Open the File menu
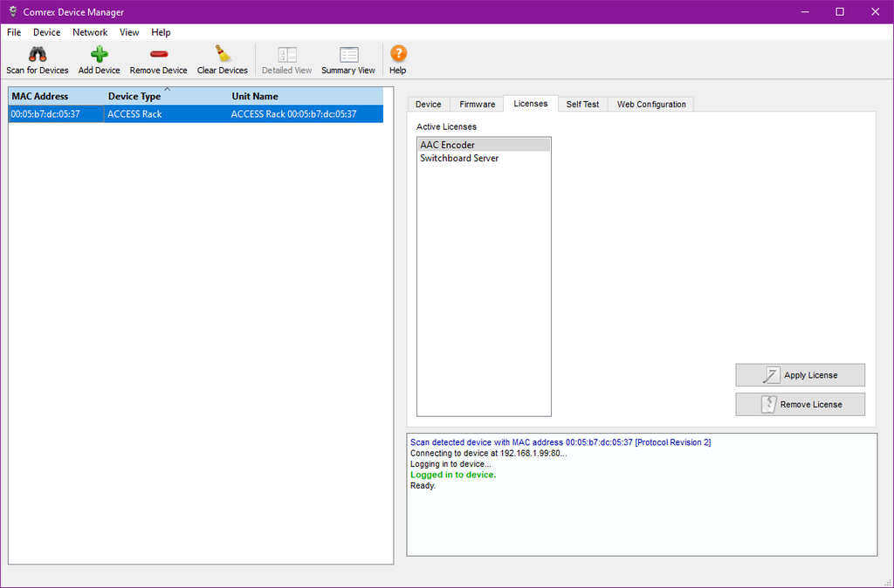 point(14,32)
